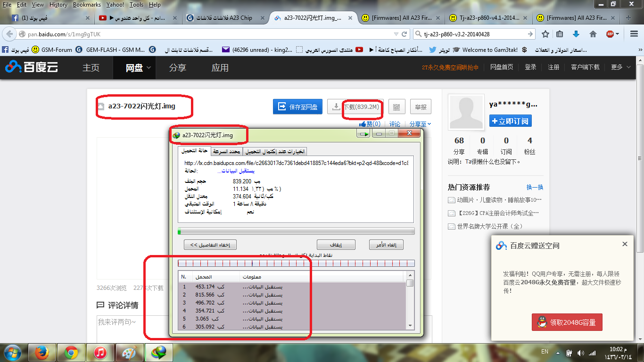Click the Adblock Plus ABP icon
The width and height of the screenshot is (644, 362).
(610, 34)
